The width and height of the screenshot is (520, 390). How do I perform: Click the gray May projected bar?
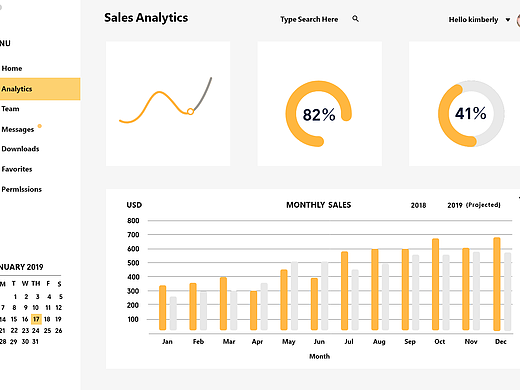[294, 296]
